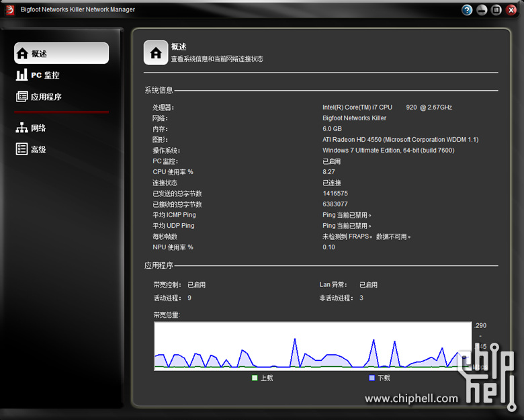Image resolution: width=524 pixels, height=420 pixels.
Task: Select the 概述 overview sidebar item
Action: [x=62, y=53]
